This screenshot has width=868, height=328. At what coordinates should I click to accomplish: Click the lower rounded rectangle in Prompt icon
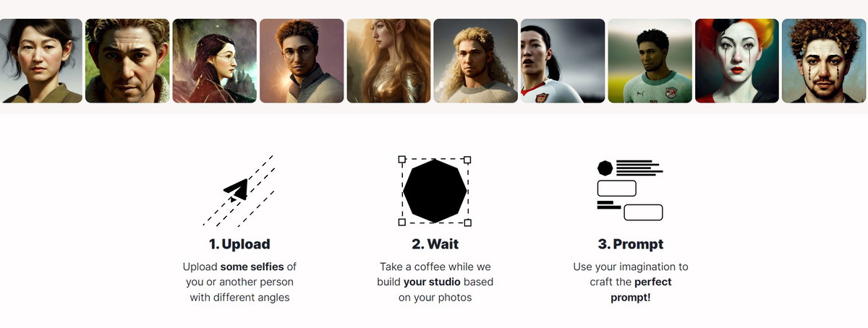click(x=643, y=212)
